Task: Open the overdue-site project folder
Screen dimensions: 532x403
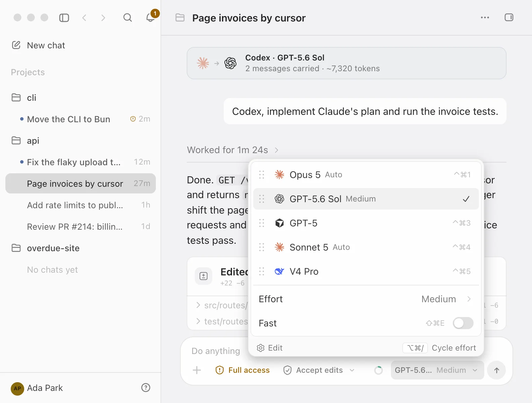Action: click(x=81, y=248)
